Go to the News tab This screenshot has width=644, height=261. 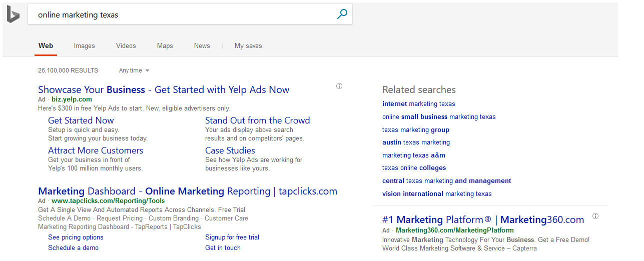(x=202, y=45)
